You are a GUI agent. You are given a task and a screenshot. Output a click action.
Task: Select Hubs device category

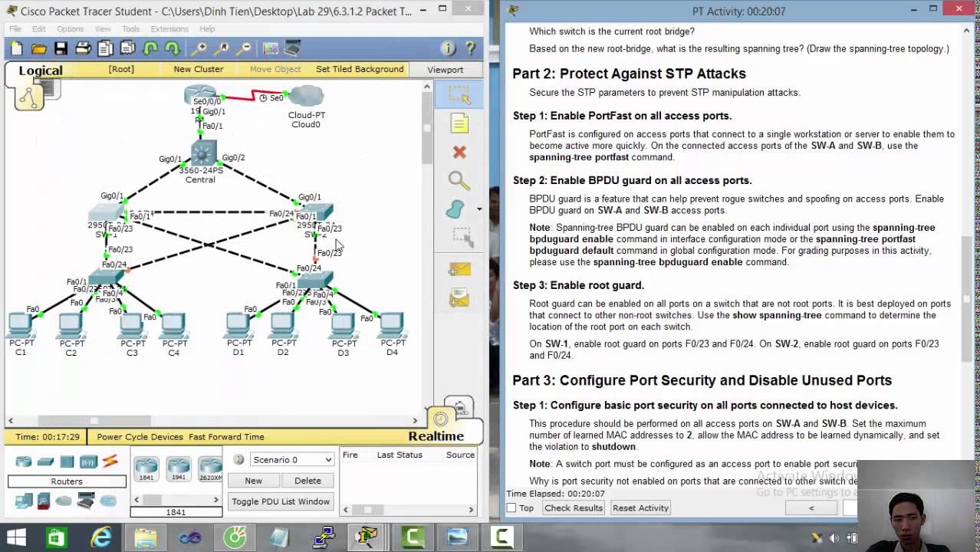[x=67, y=462]
